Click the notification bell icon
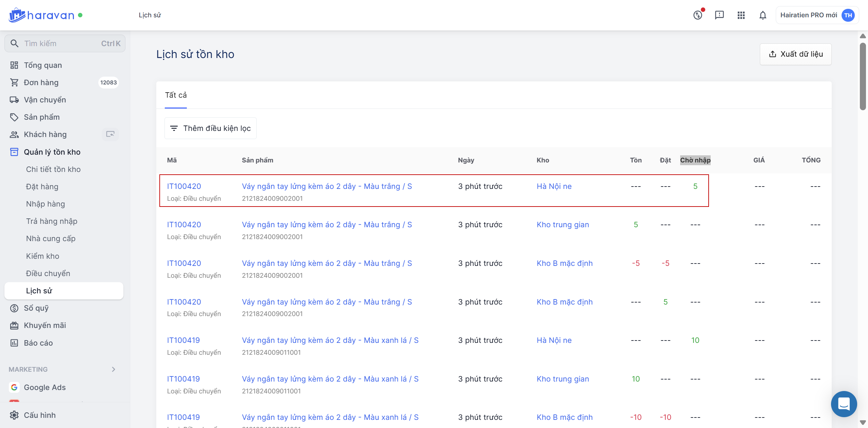 [x=763, y=15]
